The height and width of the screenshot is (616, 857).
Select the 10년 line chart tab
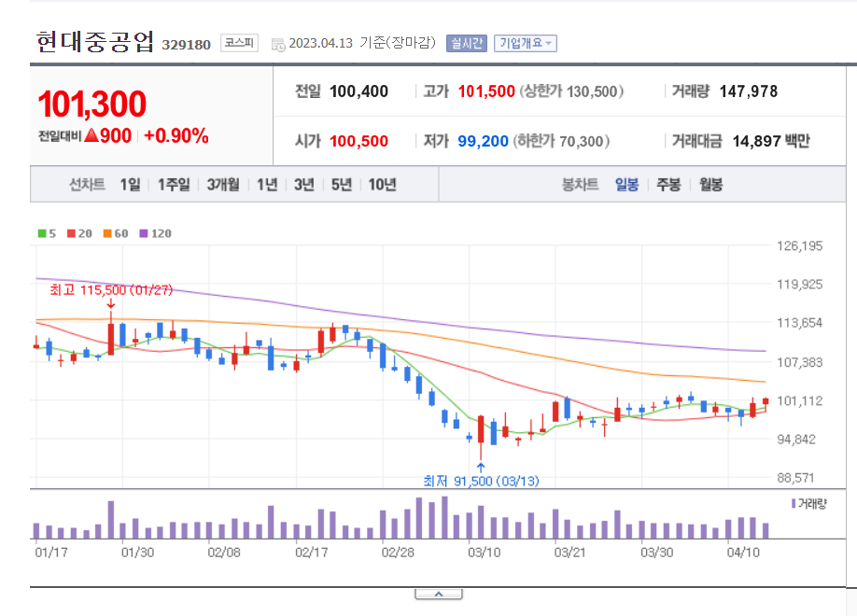pyautogui.click(x=382, y=185)
